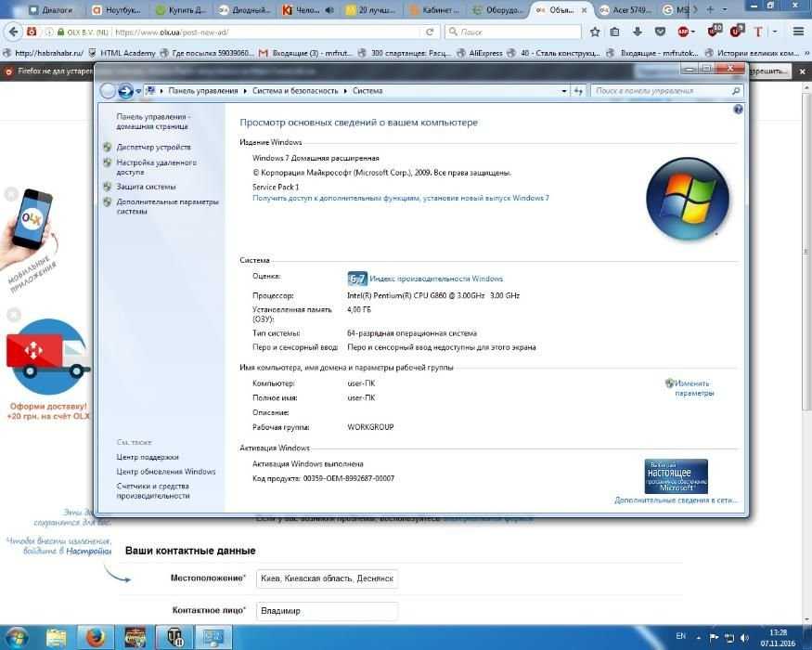This screenshot has height=650, width=812.
Task: Click the Firefox back arrow button
Action: (x=14, y=32)
